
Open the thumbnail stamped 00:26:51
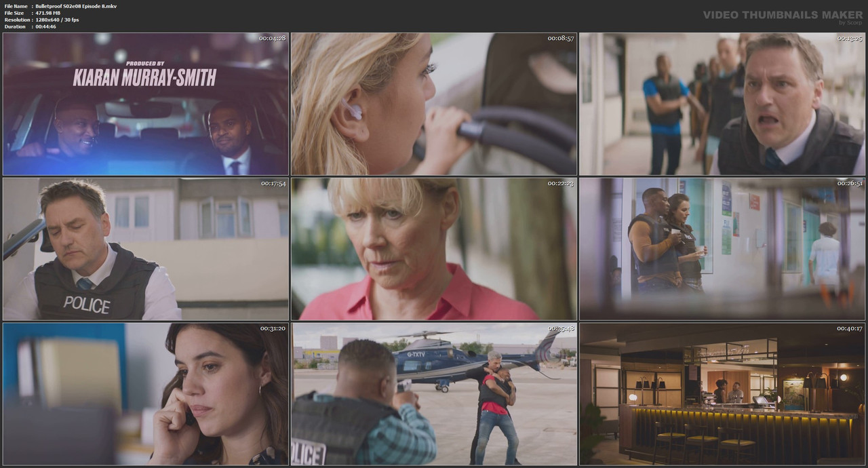coord(722,249)
